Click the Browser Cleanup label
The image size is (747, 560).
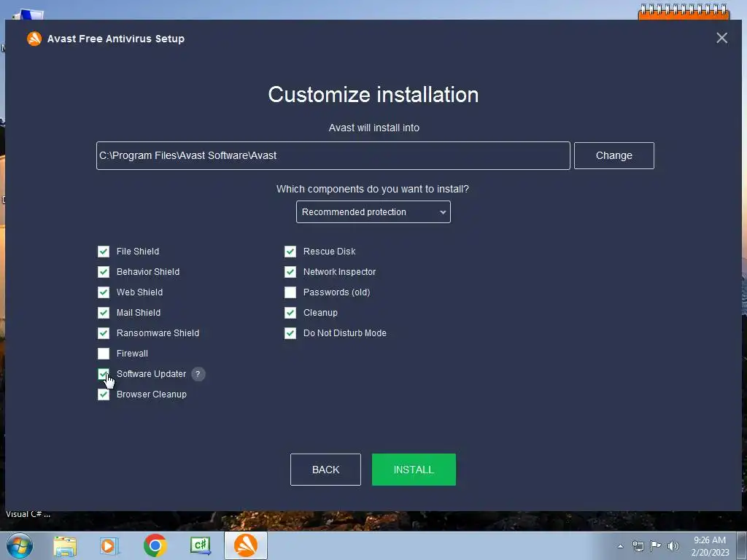[152, 394]
